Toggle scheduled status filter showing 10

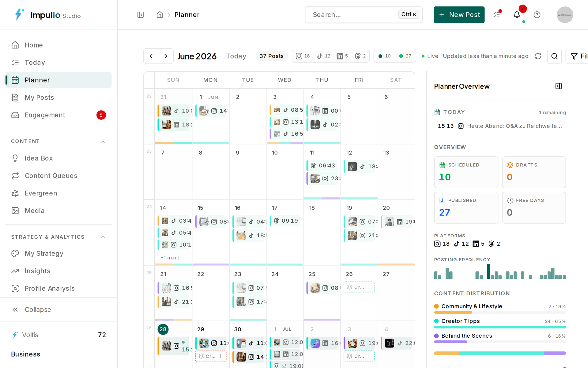pos(385,56)
